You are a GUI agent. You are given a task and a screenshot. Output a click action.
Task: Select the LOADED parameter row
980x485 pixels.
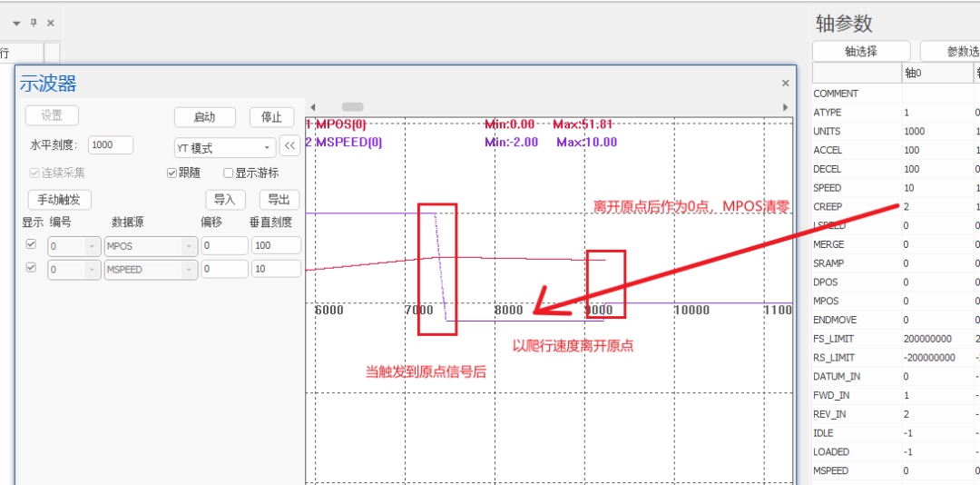point(897,451)
